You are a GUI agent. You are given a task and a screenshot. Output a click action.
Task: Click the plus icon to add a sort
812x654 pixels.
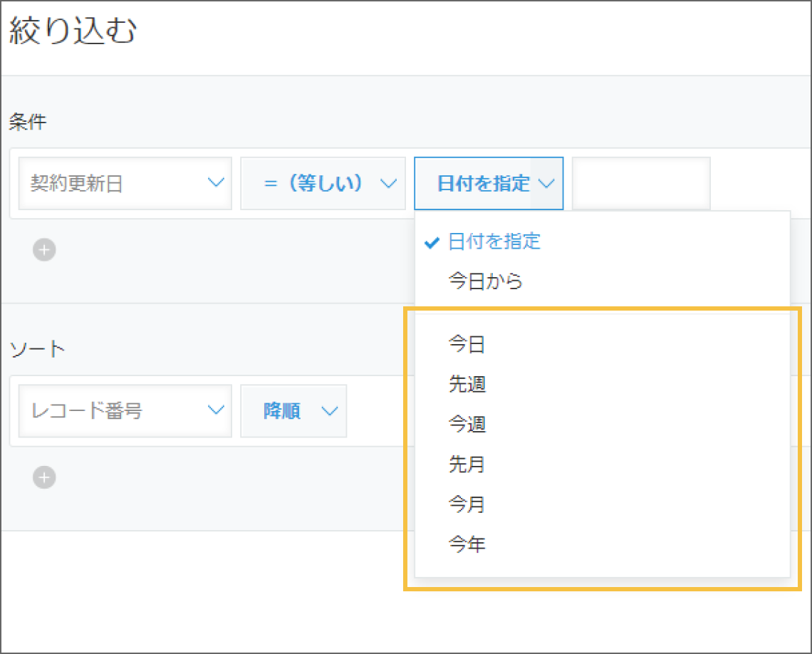coord(44,477)
